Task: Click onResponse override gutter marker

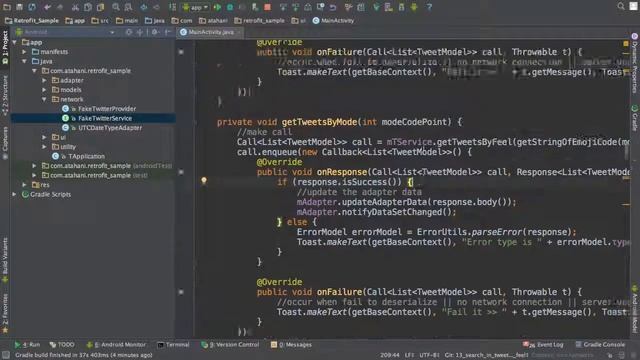Action: click(x=181, y=172)
